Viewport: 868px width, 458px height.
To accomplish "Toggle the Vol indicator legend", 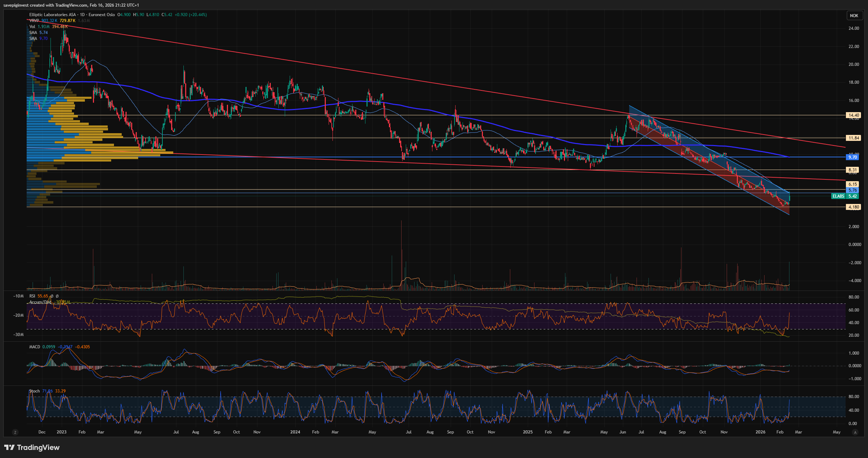I will (32, 27).
